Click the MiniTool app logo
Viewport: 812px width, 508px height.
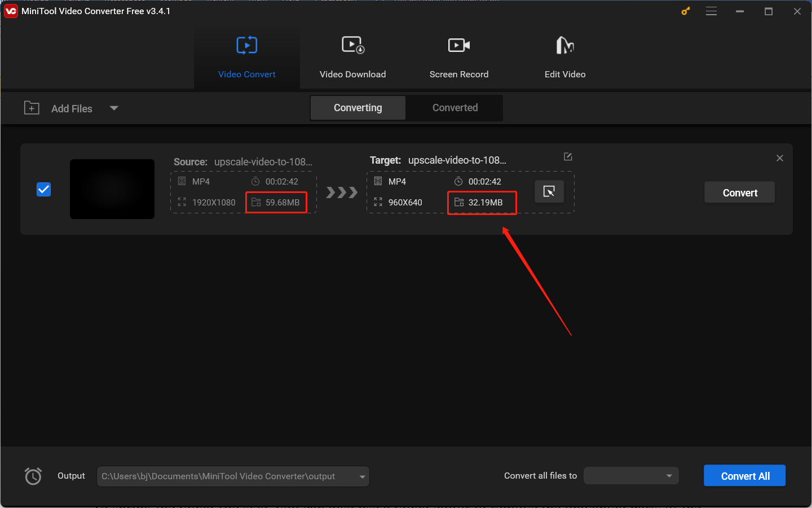(x=11, y=11)
